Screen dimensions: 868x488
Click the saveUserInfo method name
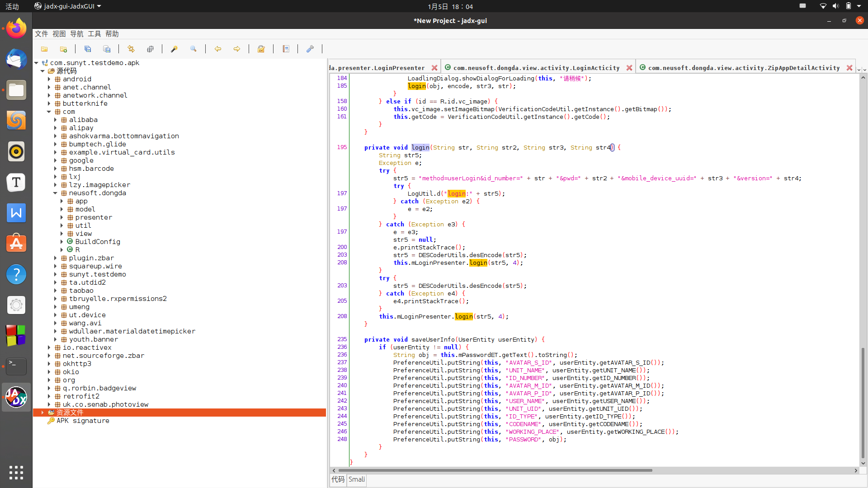click(433, 339)
